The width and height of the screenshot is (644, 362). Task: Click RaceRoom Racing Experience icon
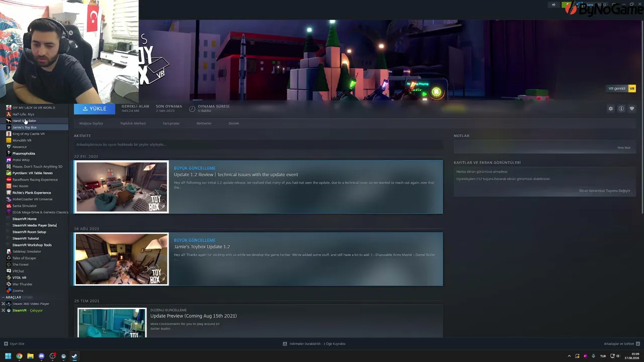tap(9, 179)
